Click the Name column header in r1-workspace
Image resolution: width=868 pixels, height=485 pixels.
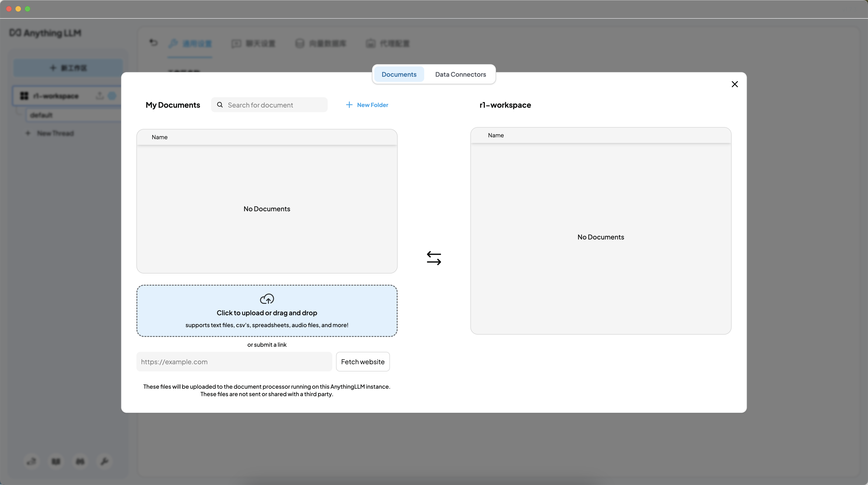pyautogui.click(x=496, y=135)
